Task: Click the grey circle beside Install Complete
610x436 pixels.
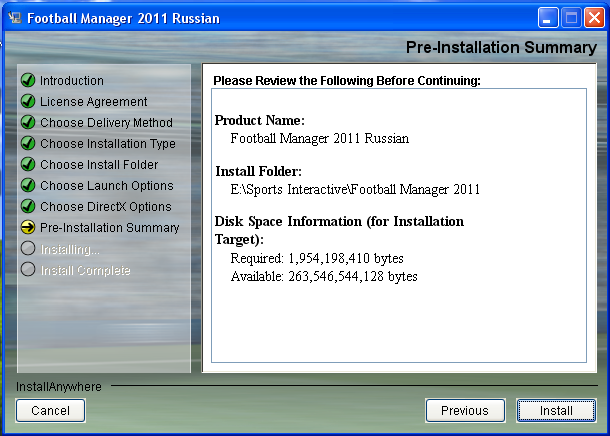Action: (28, 270)
